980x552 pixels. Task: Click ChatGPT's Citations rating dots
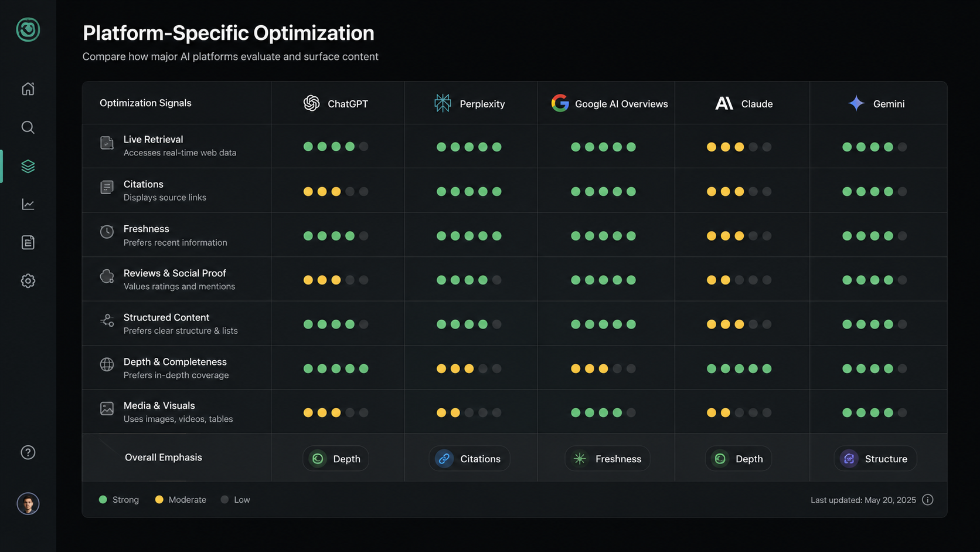(x=336, y=191)
